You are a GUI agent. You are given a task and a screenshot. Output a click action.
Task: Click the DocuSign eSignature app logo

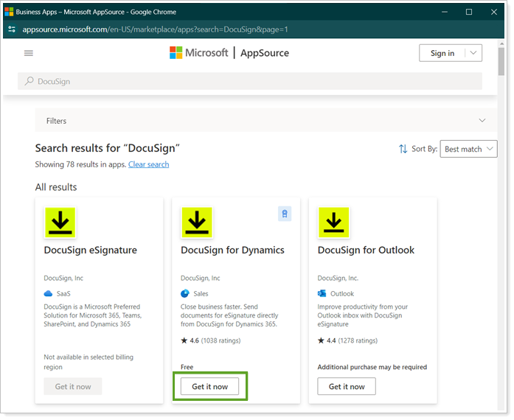(60, 222)
